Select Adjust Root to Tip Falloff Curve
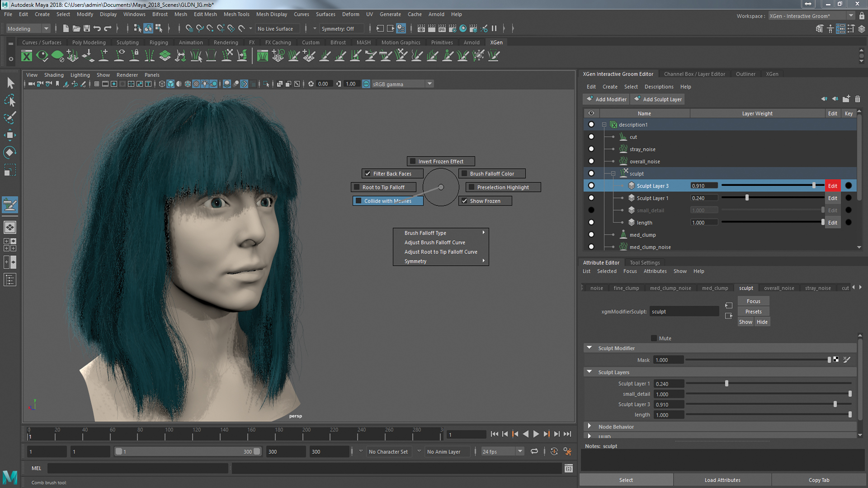 441,251
